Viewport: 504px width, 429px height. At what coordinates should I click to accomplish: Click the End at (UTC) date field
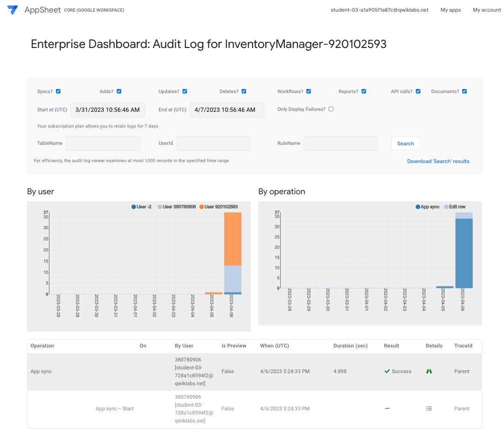(227, 110)
